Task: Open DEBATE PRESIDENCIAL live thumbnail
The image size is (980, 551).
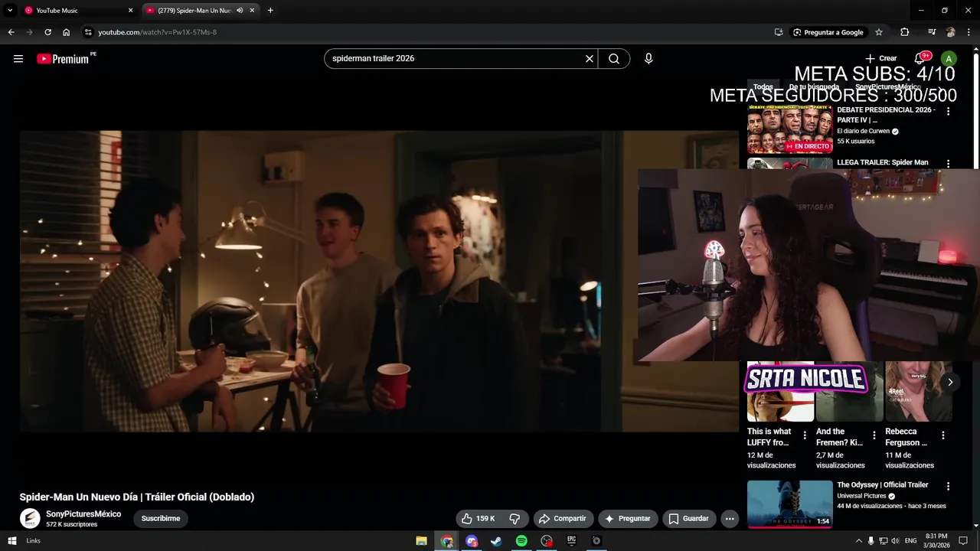Action: click(x=790, y=129)
